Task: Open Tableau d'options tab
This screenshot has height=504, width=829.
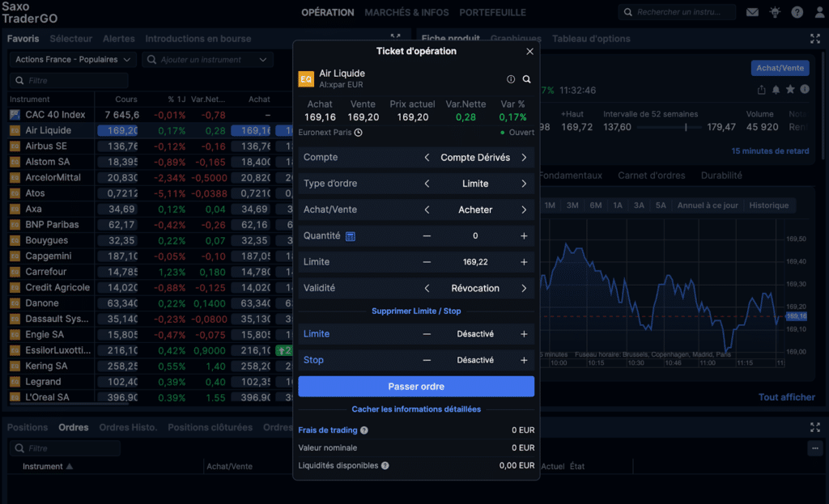Action: (x=591, y=39)
